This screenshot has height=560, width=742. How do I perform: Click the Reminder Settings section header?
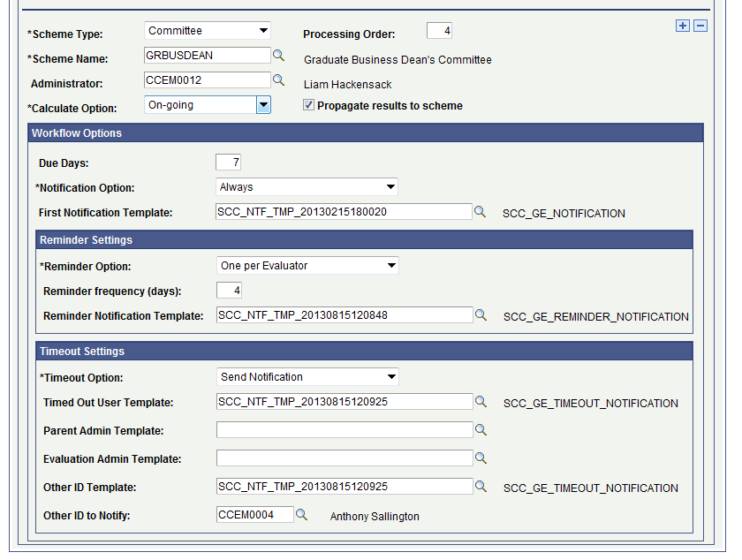pos(364,240)
